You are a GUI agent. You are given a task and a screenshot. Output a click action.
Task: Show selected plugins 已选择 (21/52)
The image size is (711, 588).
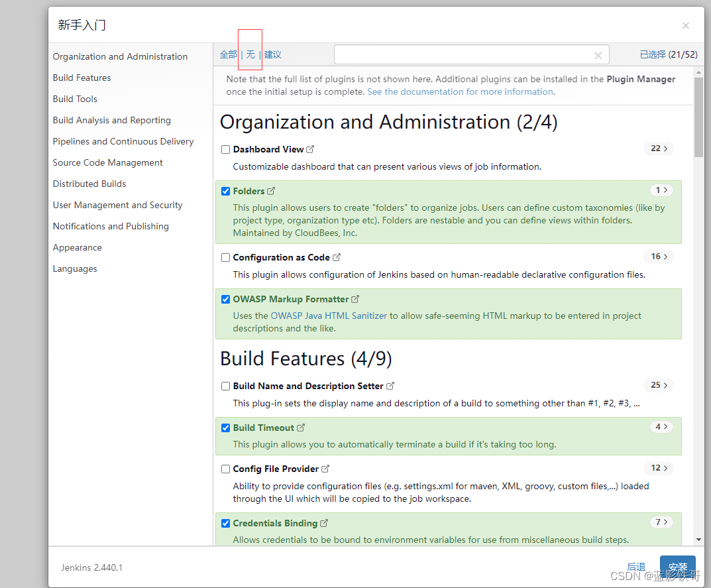[669, 55]
